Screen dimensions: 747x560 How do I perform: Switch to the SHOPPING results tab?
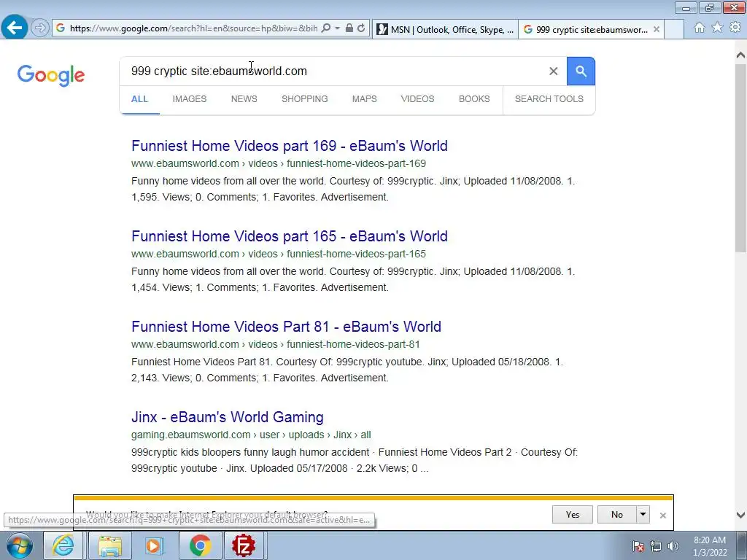coord(304,99)
